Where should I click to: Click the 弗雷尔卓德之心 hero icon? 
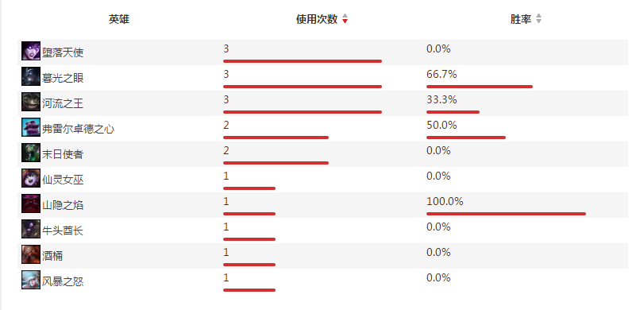click(x=31, y=127)
